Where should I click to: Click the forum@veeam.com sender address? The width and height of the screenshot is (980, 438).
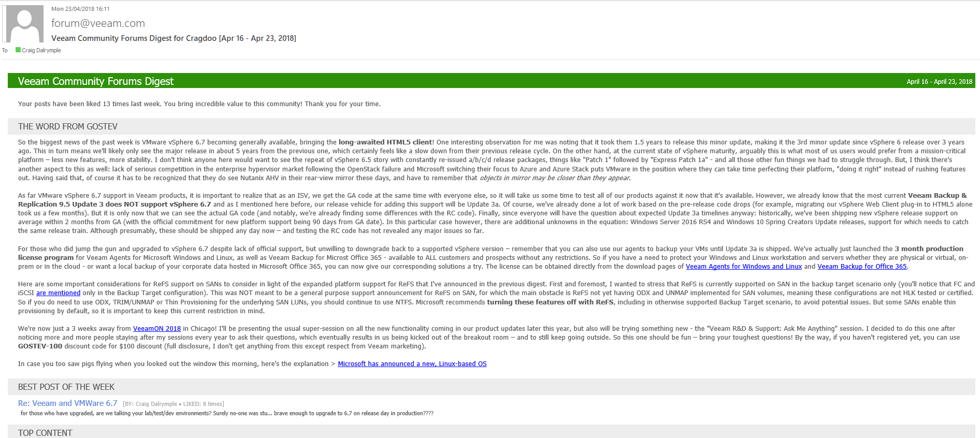tap(98, 23)
